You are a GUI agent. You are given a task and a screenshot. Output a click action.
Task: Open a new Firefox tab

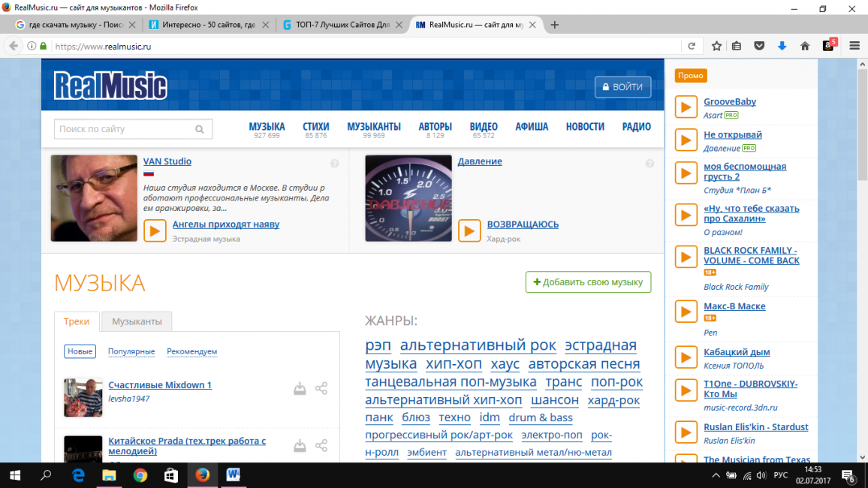click(x=554, y=25)
